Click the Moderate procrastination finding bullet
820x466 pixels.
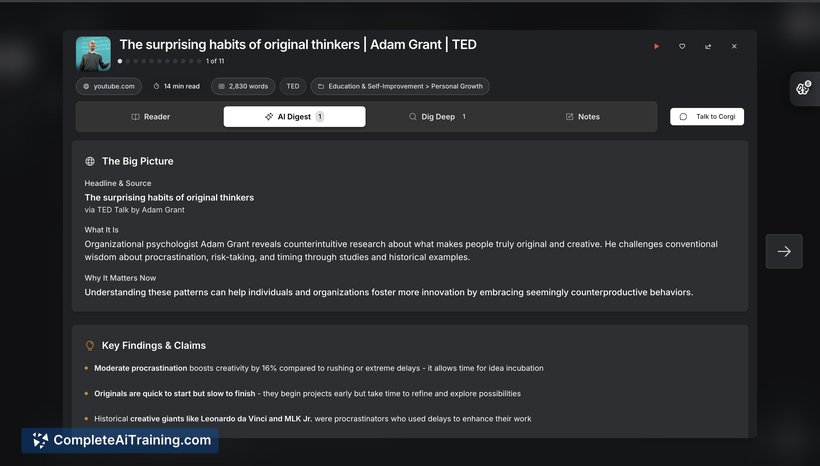(318, 368)
